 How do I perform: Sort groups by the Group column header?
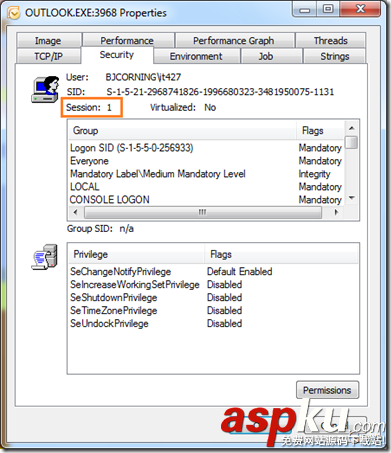pyautogui.click(x=182, y=130)
